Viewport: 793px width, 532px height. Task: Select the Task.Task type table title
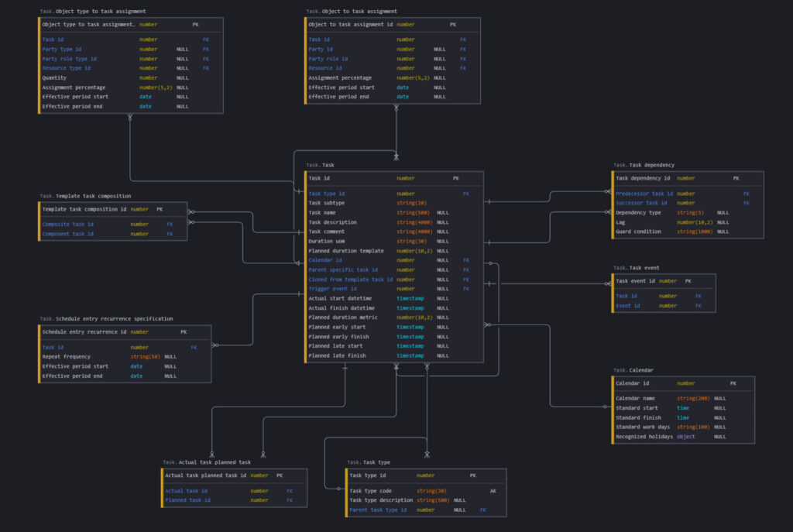coord(369,462)
